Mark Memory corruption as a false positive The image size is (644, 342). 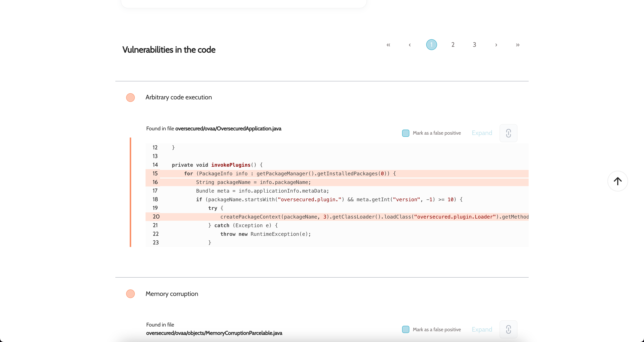pos(406,329)
